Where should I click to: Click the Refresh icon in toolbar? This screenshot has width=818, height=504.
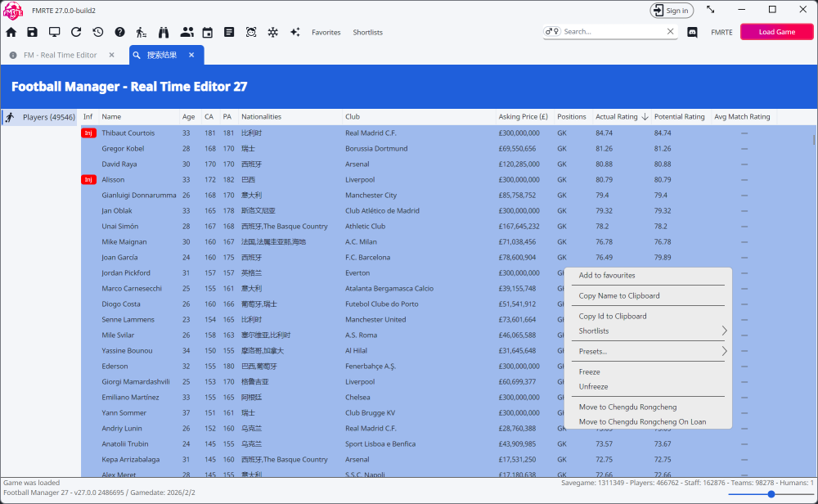coord(76,33)
